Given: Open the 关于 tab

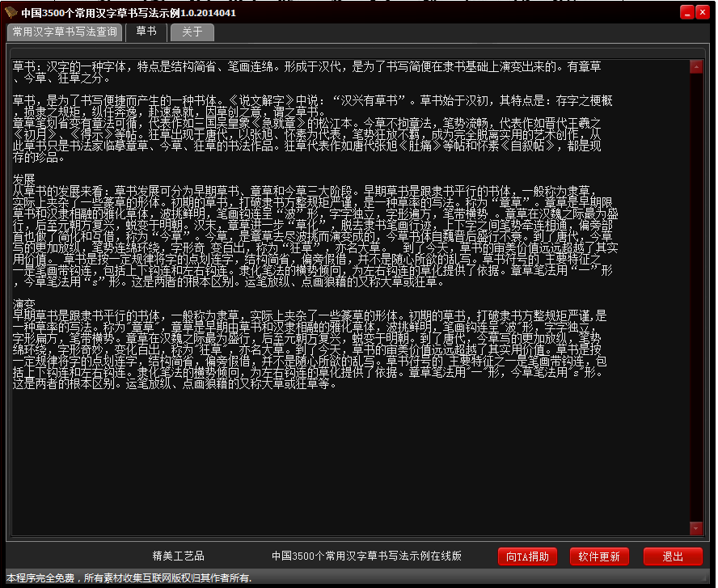Looking at the screenshot, I should pyautogui.click(x=192, y=32).
